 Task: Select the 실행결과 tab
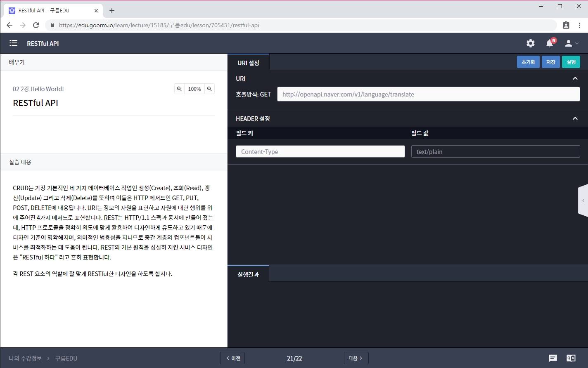pos(248,274)
